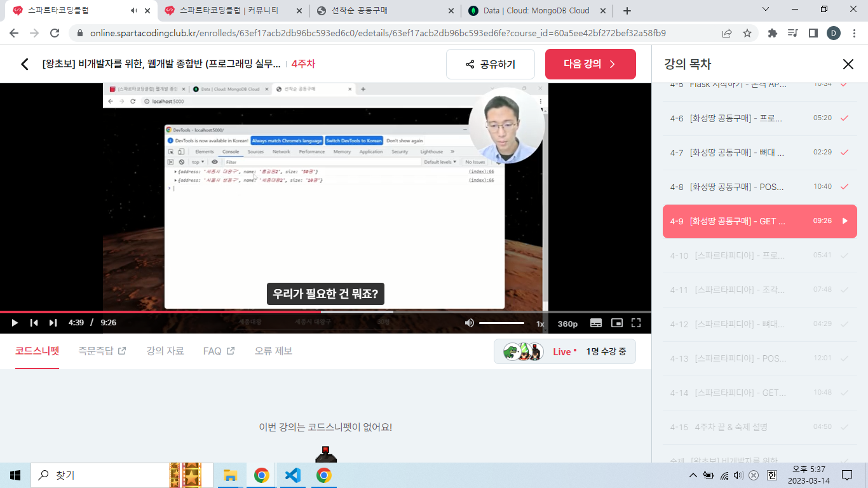
Task: Select the 코드스니펫 tab
Action: pyautogui.click(x=37, y=351)
